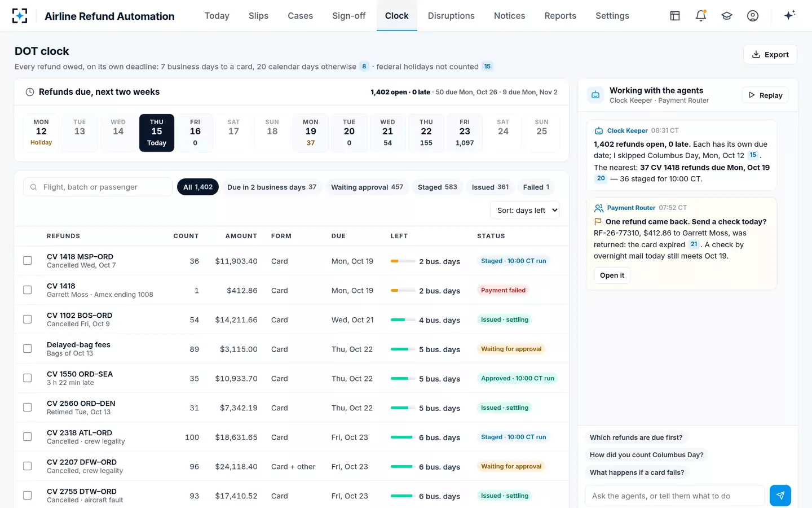Filter by Due in 2 business days

coord(272,187)
